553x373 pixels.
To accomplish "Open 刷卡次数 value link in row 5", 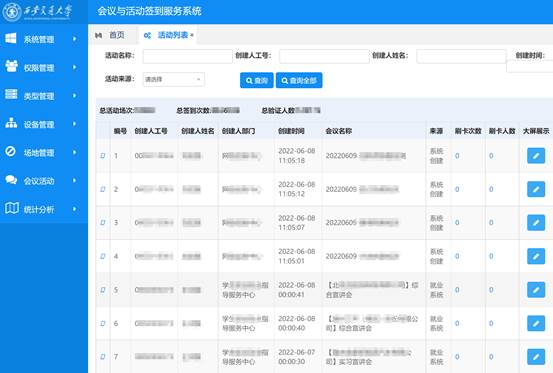I will click(457, 290).
